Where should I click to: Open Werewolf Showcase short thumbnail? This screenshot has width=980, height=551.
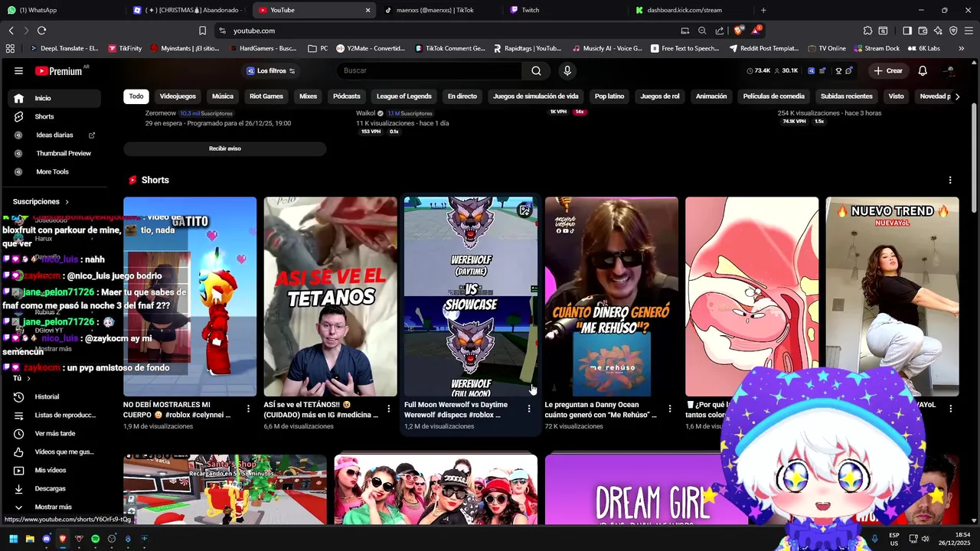coord(471,296)
